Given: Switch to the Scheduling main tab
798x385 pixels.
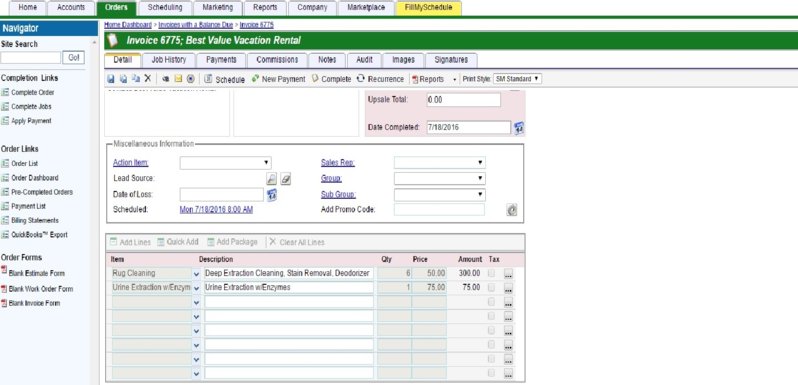Looking at the screenshot, I should 164,8.
